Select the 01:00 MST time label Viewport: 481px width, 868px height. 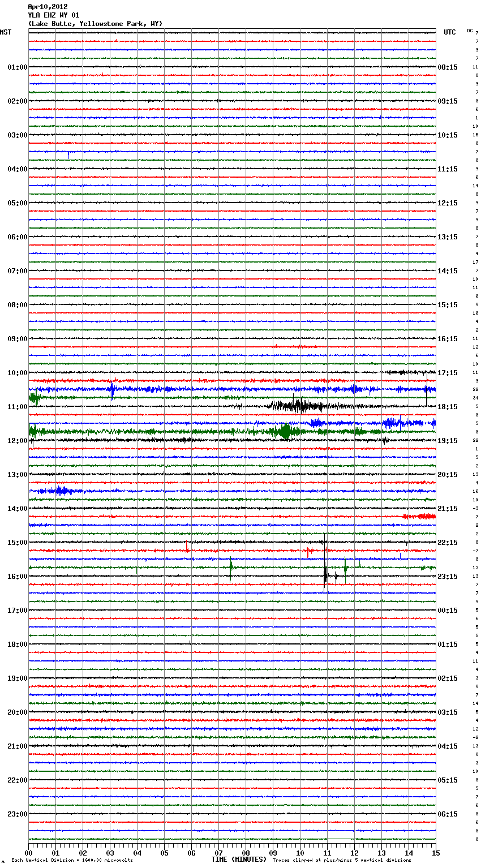click(17, 67)
